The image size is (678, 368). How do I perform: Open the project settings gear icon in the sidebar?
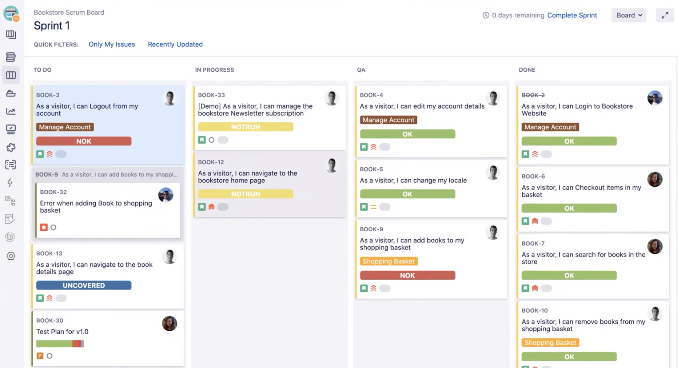[x=11, y=256]
